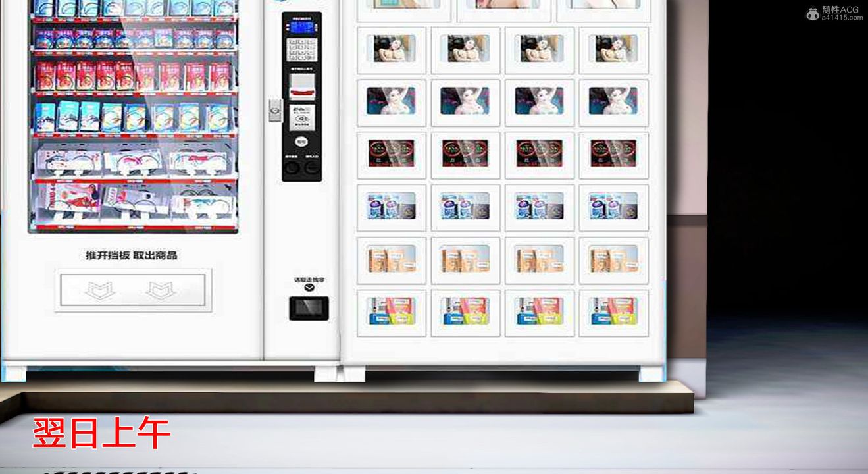Select the leftmost yellow and pink product locker
868x474 pixels.
[391, 311]
